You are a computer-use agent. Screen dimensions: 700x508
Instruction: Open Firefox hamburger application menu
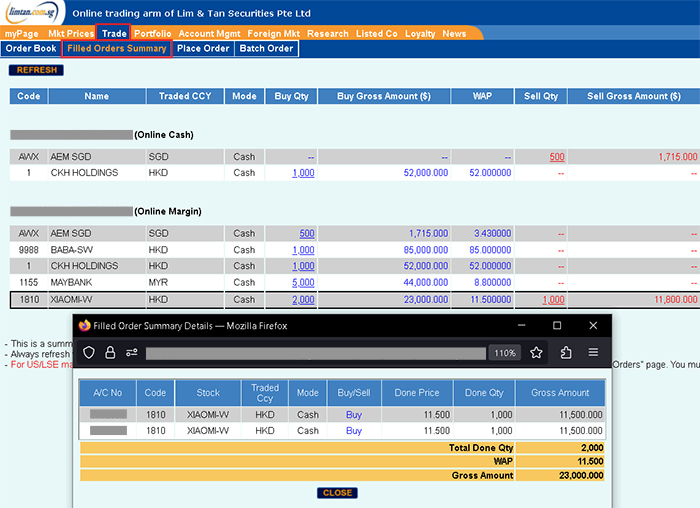(593, 353)
